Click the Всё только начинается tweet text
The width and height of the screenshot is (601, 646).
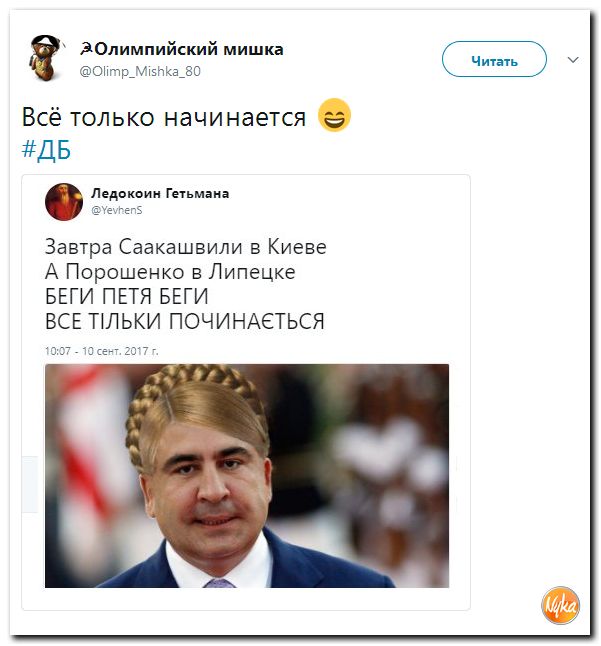click(x=164, y=117)
